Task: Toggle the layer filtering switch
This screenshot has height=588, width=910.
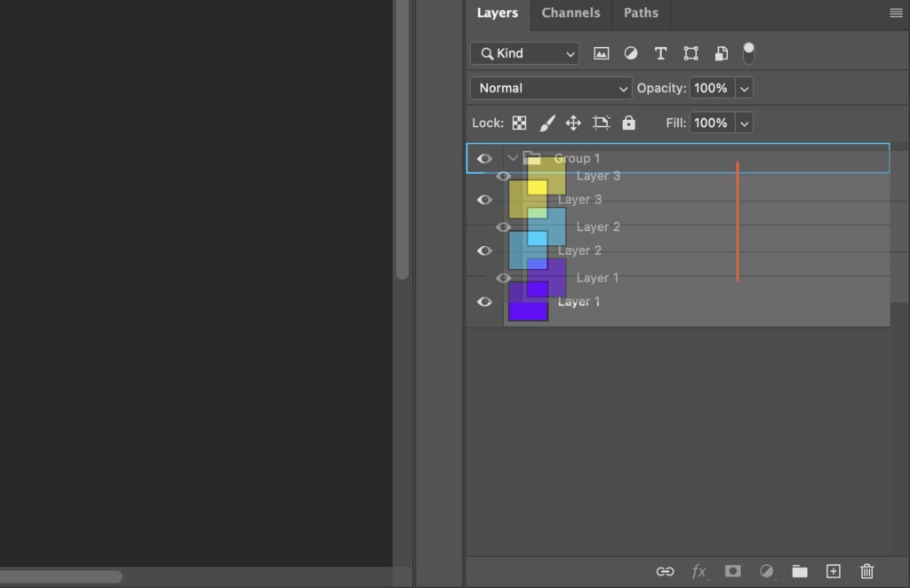Action: click(x=748, y=53)
